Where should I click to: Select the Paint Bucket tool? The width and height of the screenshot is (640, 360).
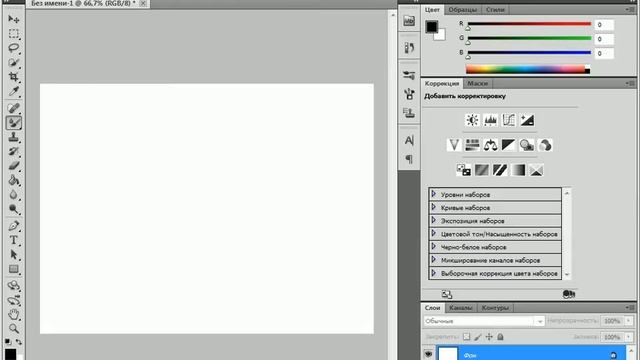13,180
